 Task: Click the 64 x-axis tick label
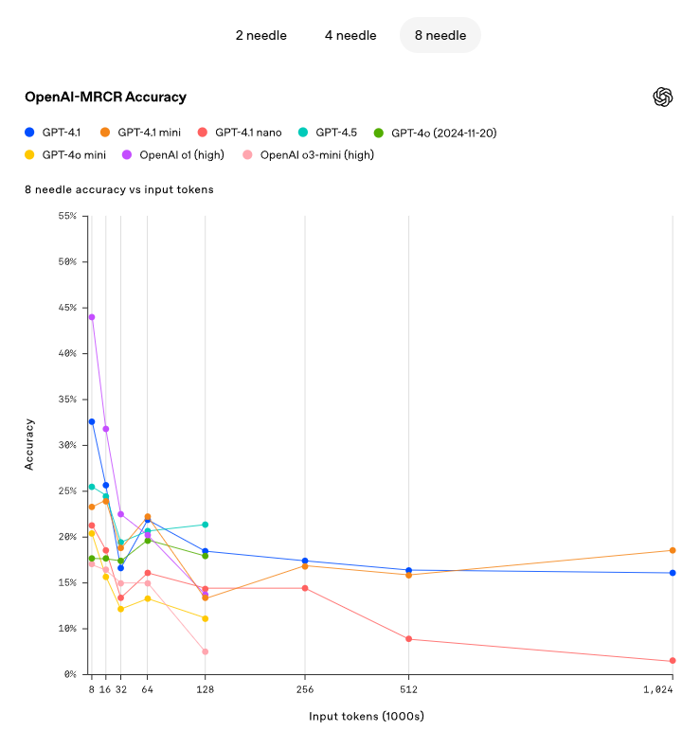click(148, 689)
